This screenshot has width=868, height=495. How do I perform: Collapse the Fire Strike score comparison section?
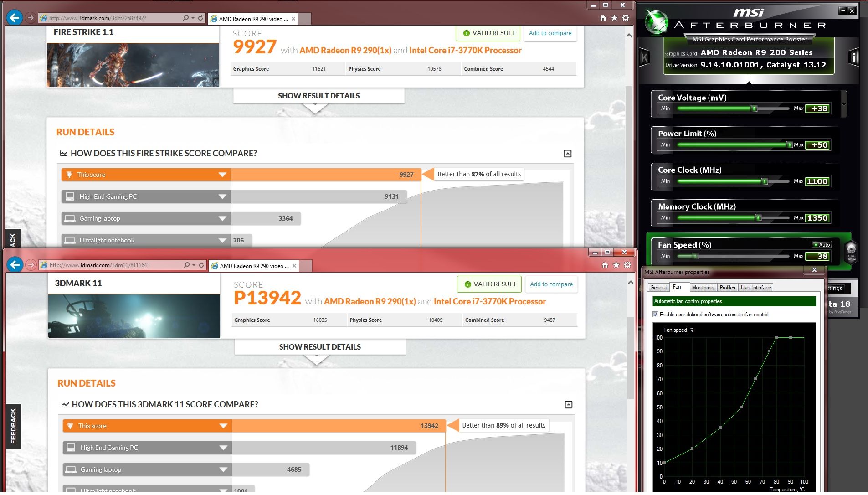pyautogui.click(x=568, y=154)
